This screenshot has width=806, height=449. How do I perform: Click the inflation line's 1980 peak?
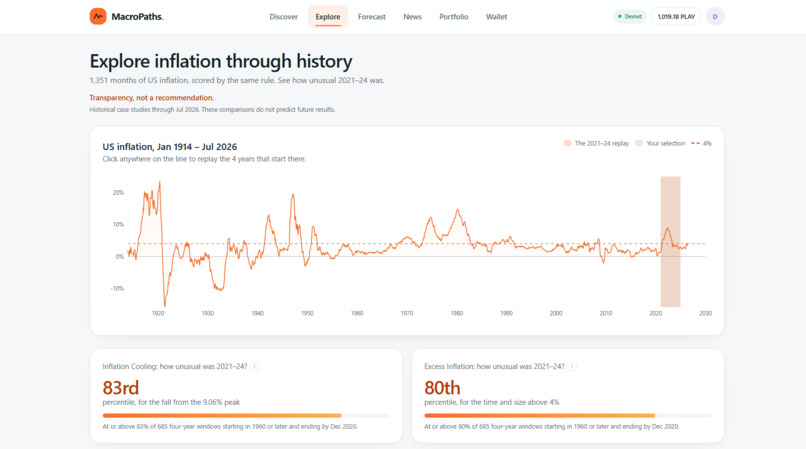(457, 210)
